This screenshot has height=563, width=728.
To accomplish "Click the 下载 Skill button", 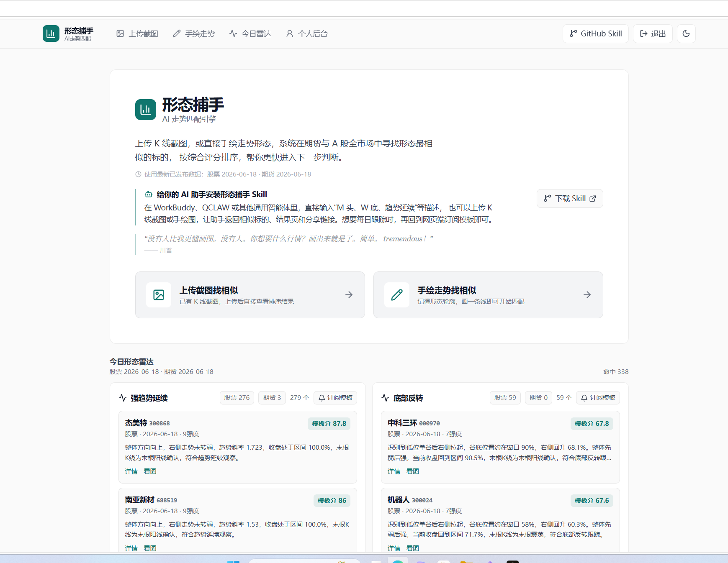I will tap(570, 198).
